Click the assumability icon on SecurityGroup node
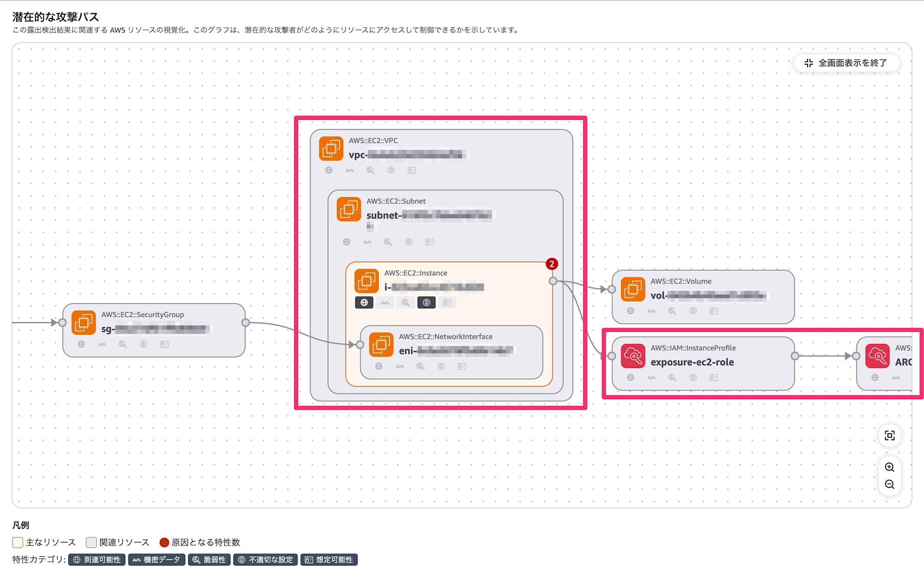924x578 pixels. click(x=164, y=344)
